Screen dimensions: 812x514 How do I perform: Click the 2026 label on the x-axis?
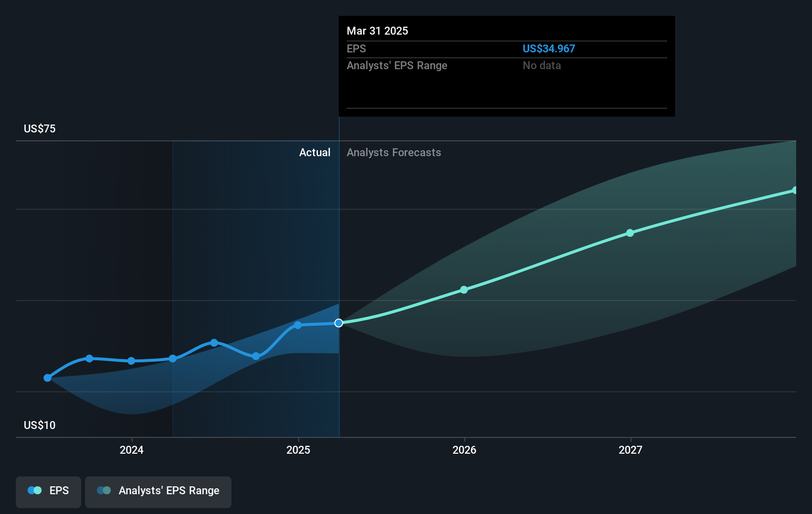[x=464, y=450]
